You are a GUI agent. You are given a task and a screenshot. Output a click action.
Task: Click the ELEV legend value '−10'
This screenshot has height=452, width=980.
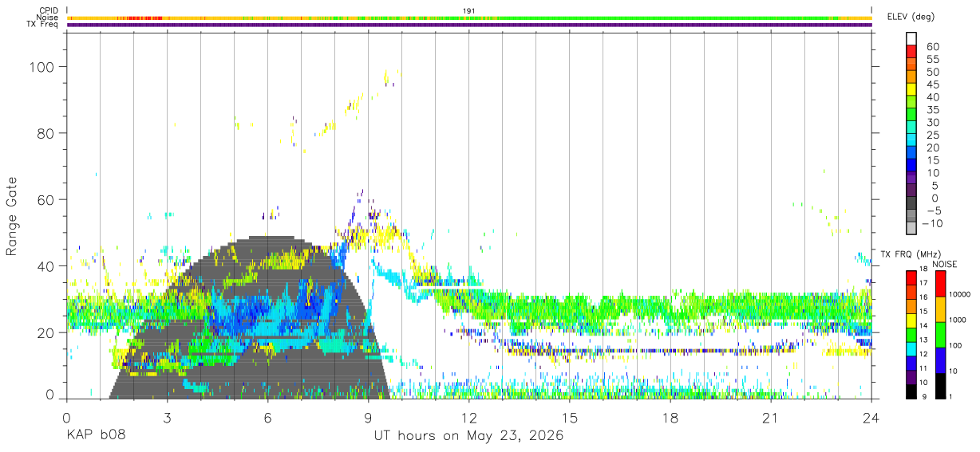click(931, 223)
